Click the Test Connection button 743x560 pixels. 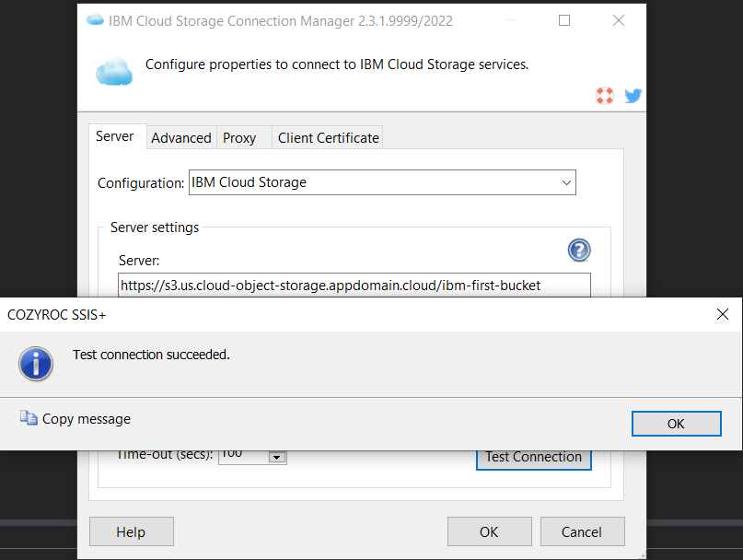pyautogui.click(x=533, y=457)
